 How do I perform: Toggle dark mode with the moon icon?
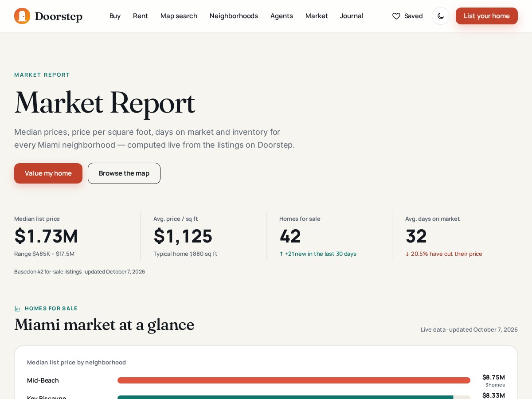pos(441,16)
